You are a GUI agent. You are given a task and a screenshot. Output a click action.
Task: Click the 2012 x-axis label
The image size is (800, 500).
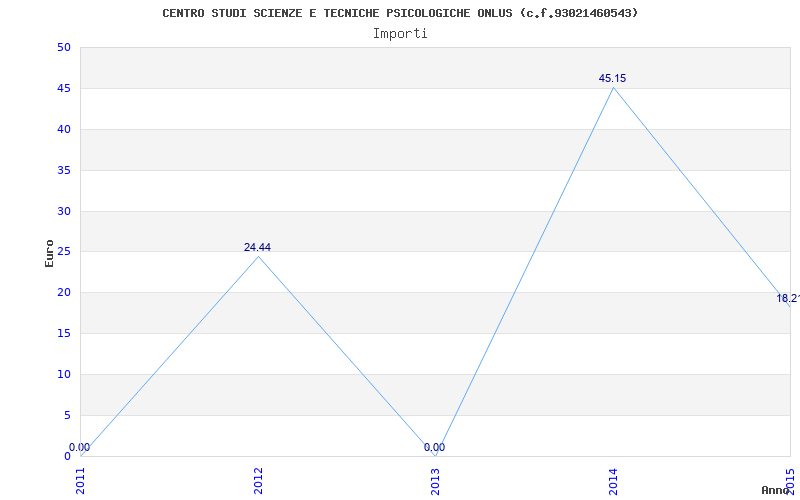[x=258, y=481]
